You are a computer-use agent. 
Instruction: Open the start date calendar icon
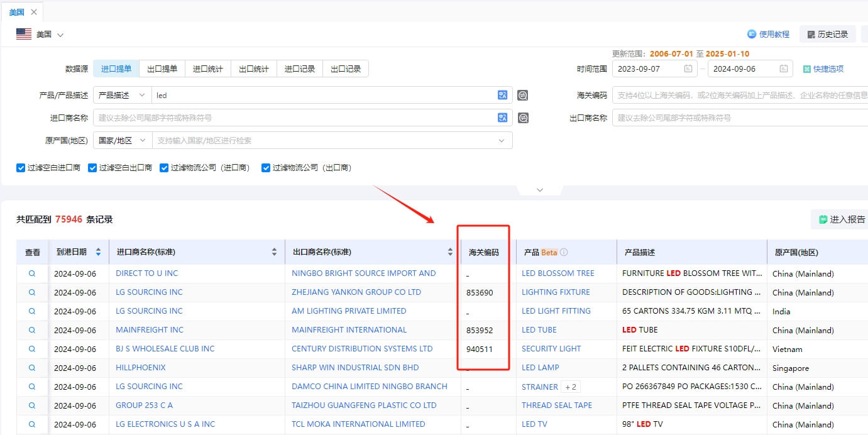(688, 69)
